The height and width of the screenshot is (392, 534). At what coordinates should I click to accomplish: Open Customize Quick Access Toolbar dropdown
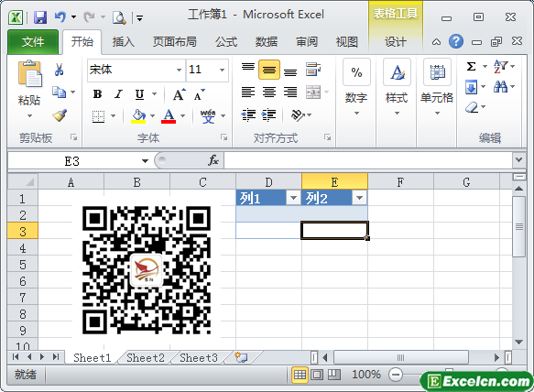[139, 17]
